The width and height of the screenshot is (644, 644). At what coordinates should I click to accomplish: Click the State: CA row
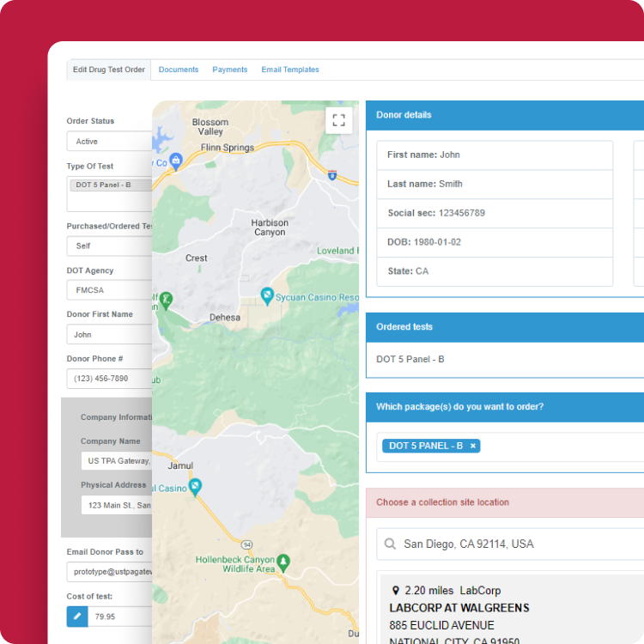coord(495,271)
